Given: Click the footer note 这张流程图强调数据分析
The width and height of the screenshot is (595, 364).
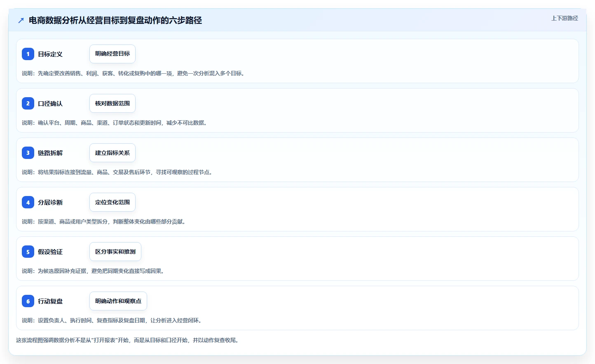Looking at the screenshot, I should [129, 340].
